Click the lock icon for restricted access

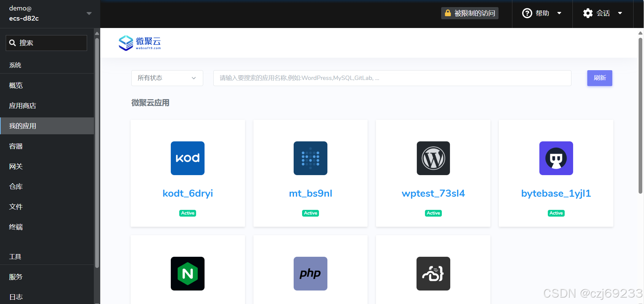(x=448, y=13)
